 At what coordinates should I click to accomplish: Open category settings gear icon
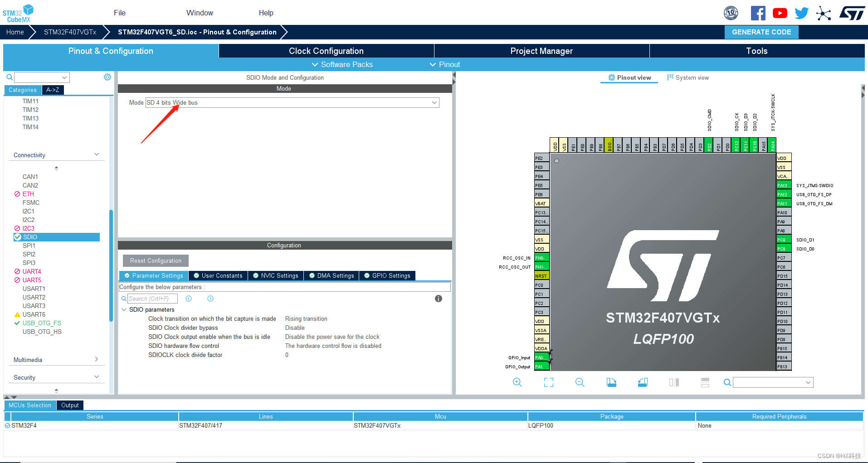pyautogui.click(x=107, y=77)
